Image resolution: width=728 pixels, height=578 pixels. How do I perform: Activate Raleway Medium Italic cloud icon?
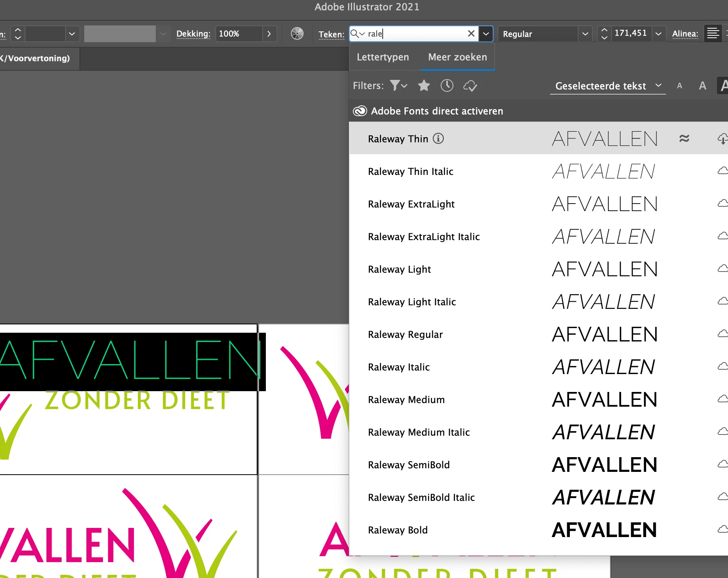click(723, 432)
